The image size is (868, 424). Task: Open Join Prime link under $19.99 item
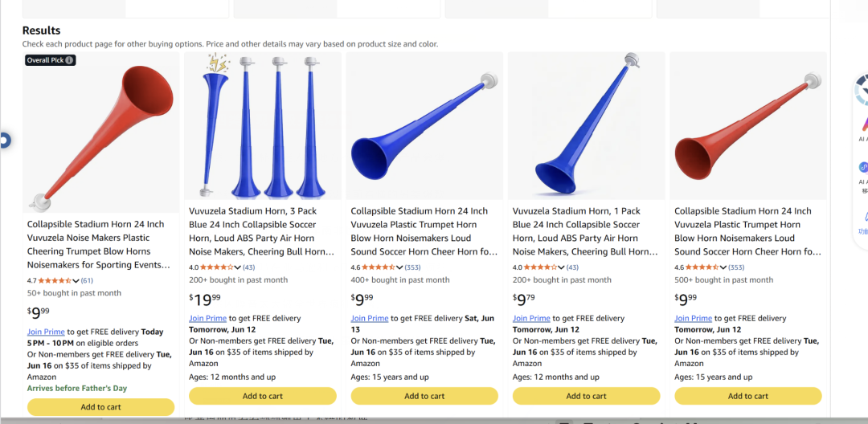[x=207, y=319]
